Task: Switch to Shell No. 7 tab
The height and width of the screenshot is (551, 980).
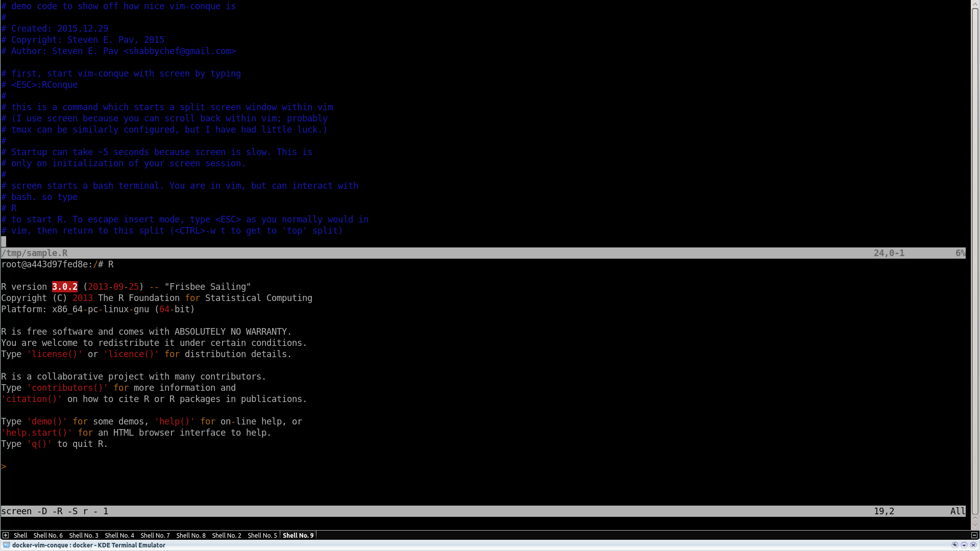Action: click(x=155, y=535)
